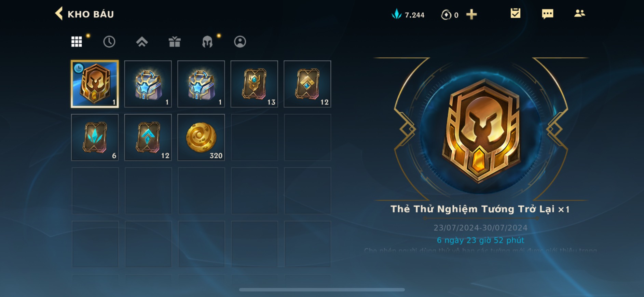644x297 pixels.
Task: Go back from Kho Báu screen
Action: point(59,14)
